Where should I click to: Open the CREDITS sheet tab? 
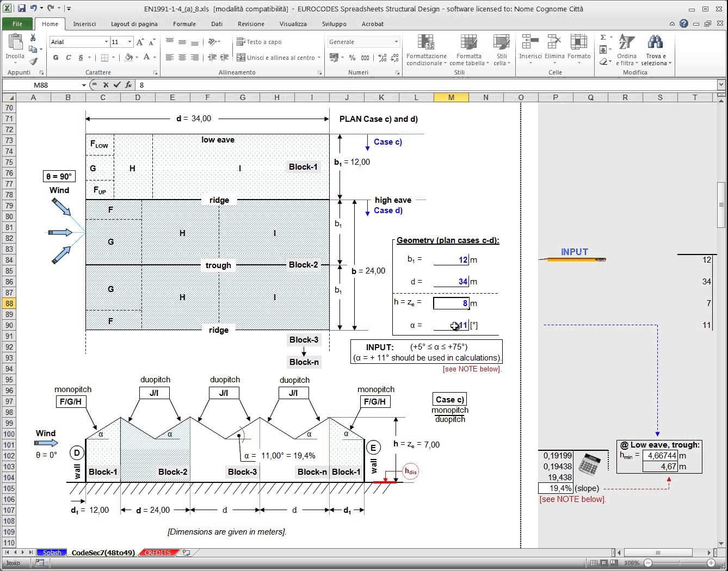(157, 553)
